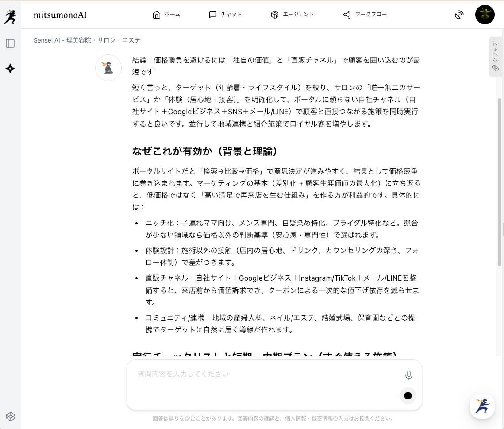Focus the 質問内容を入力してください input field
This screenshot has height=429, width=504.
point(265,374)
